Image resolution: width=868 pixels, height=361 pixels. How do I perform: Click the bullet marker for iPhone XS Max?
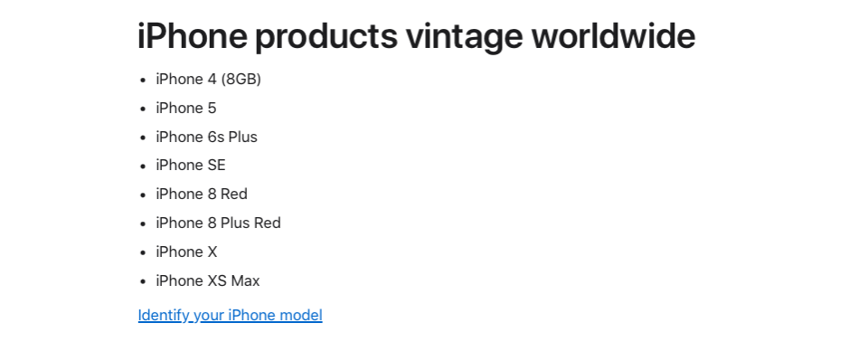point(144,281)
